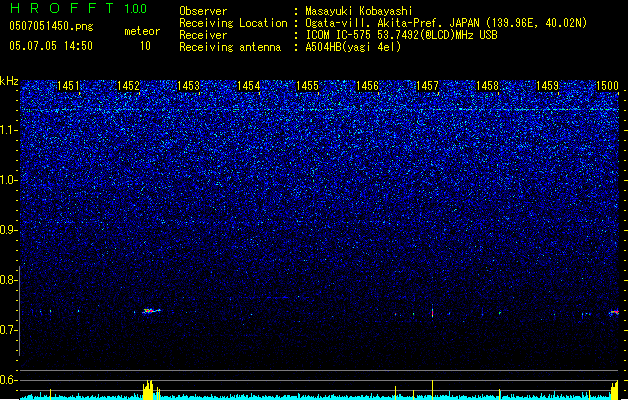This screenshot has width=629, height=400.
Task: Click the bright meteor echo after 1452
Action: [152, 311]
